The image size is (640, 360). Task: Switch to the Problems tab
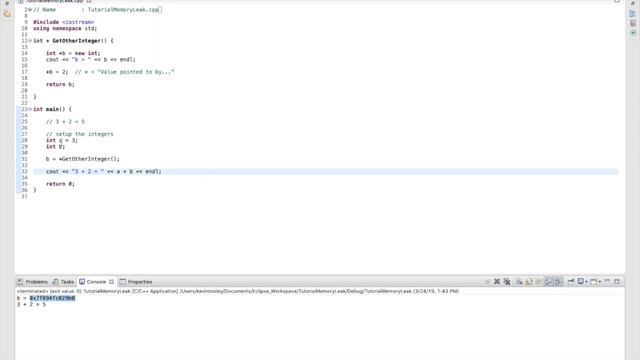(x=33, y=282)
